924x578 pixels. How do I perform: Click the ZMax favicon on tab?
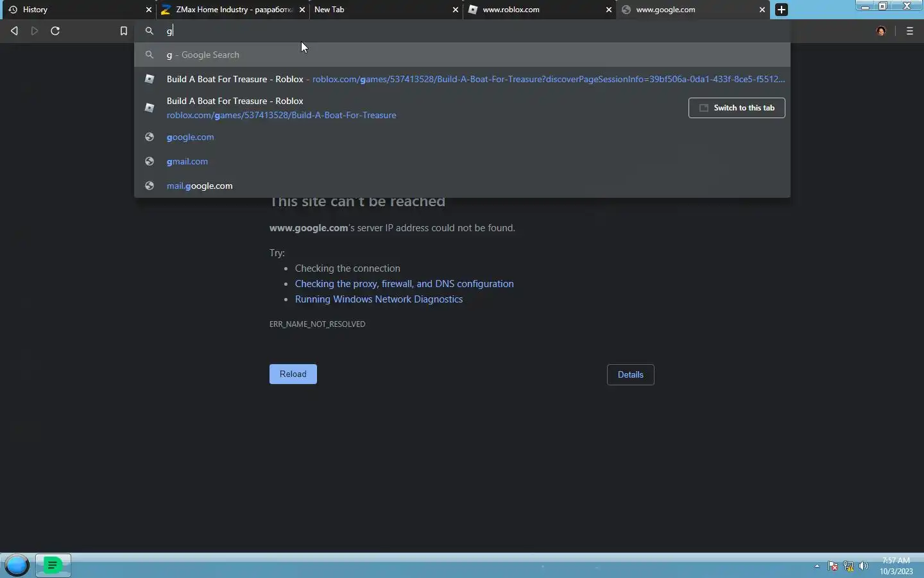166,10
